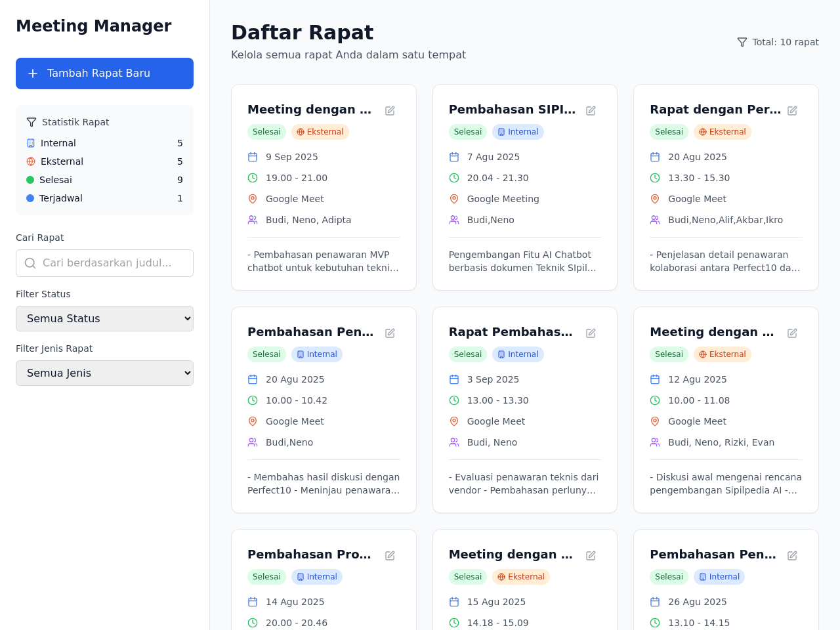Viewport: 840px width, 630px height.
Task: Edit the Rapat dengan Per... card
Action: pos(792,110)
